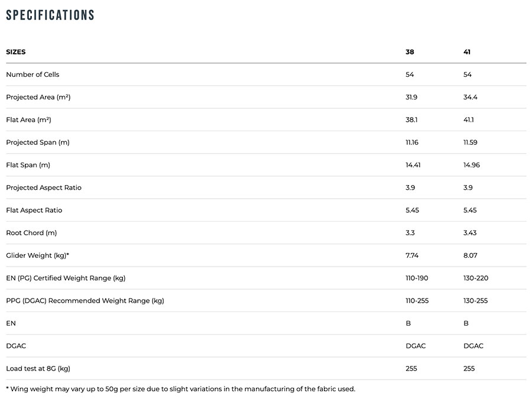
Task: Select the Flat Aspect Ratio row label
Action: (34, 210)
